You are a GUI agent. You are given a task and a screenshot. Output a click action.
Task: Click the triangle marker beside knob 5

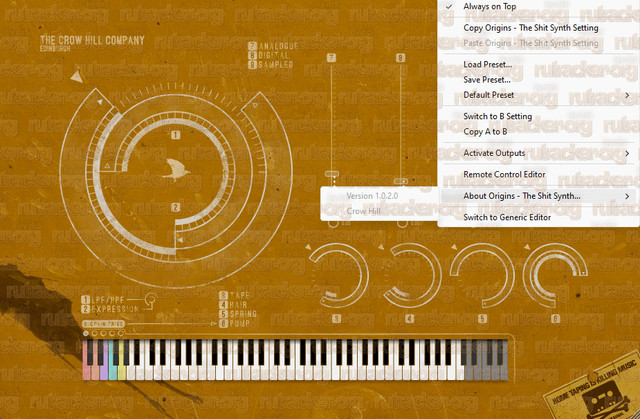(x=454, y=247)
